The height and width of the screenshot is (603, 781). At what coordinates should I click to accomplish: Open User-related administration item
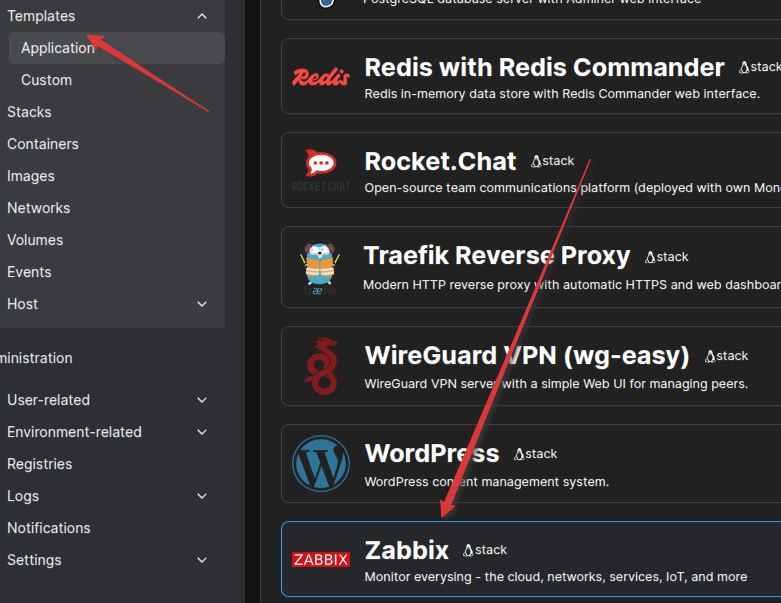point(48,400)
